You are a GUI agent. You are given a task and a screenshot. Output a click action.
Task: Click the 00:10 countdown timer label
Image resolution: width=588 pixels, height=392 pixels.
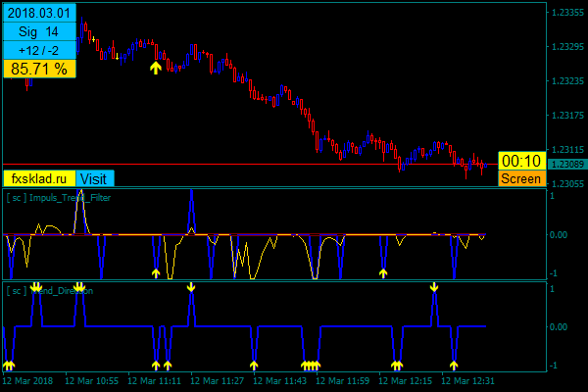[521, 161]
